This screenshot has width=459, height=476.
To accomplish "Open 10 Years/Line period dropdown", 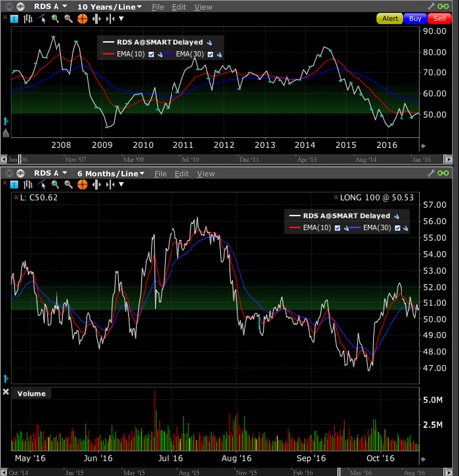I will click(x=110, y=7).
